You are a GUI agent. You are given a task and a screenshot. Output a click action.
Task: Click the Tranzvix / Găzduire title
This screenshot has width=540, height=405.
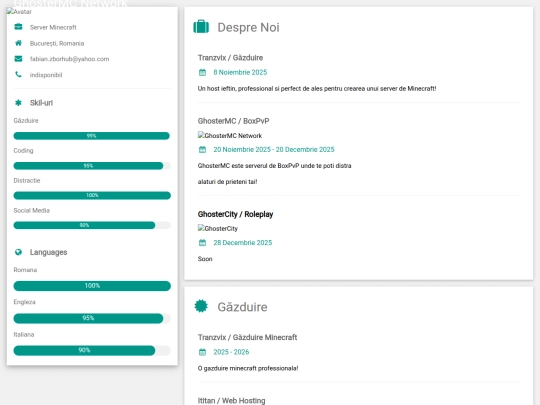click(230, 58)
